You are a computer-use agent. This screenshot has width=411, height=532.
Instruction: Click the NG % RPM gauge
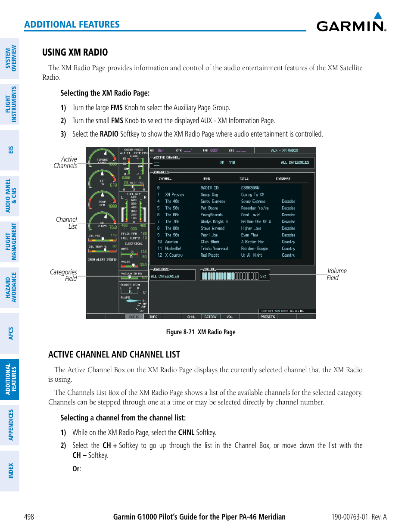[103, 222]
